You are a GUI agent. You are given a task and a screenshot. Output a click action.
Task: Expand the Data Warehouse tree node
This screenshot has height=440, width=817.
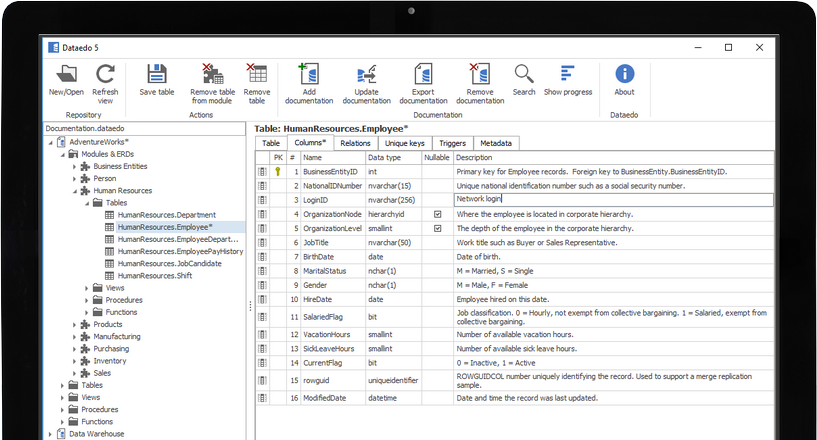click(50, 434)
